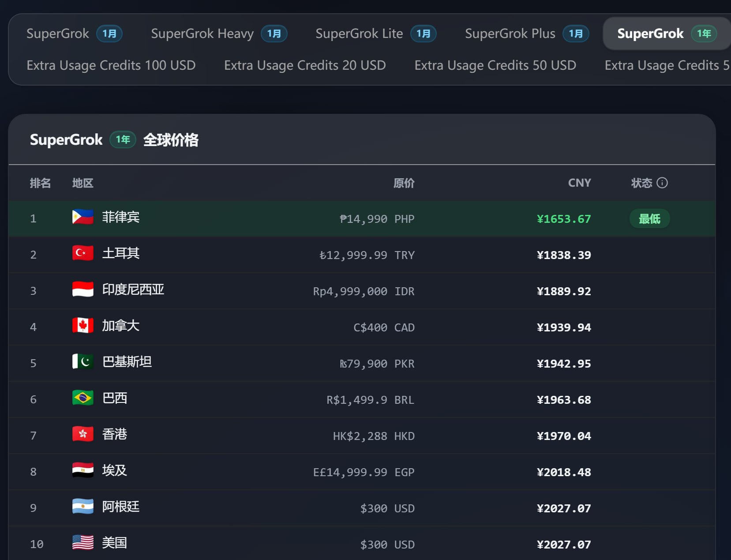Click the status column info icon
Screen dimensions: 731x560
(x=662, y=183)
